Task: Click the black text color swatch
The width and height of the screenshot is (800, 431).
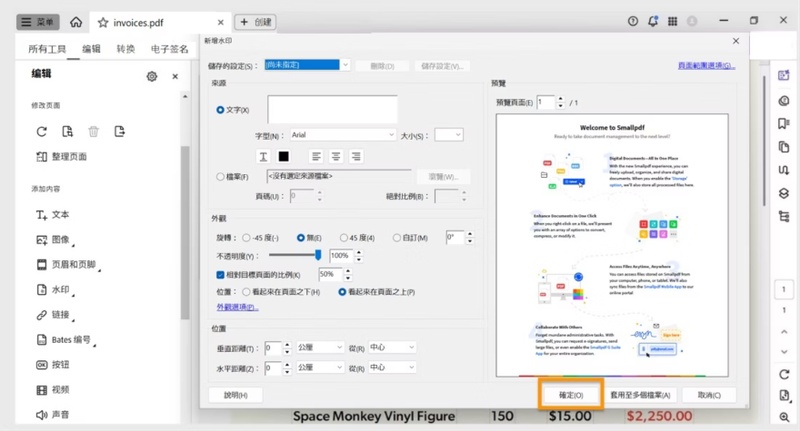Action: click(283, 157)
